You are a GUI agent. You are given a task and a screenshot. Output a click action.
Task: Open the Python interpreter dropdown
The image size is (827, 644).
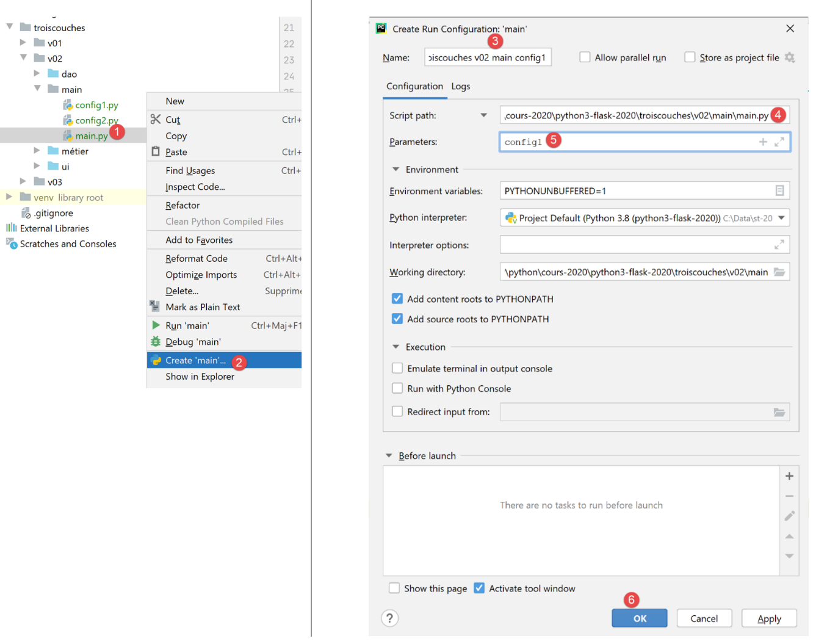(x=781, y=218)
